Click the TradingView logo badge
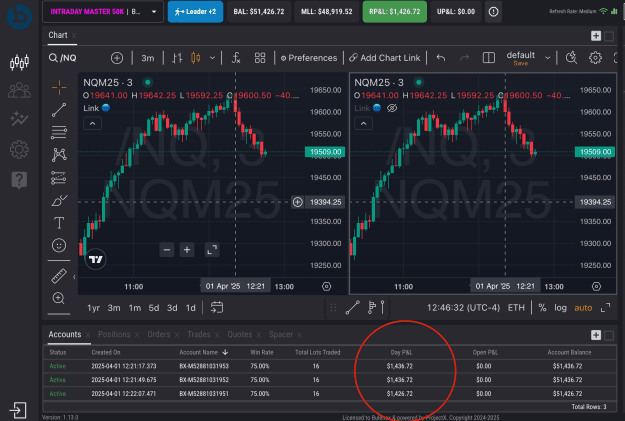The image size is (625, 421). click(x=96, y=260)
